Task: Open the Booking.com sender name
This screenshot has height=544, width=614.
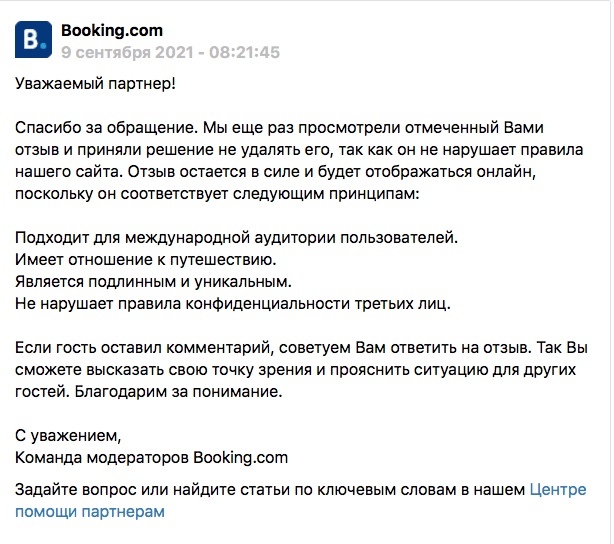Action: (111, 31)
